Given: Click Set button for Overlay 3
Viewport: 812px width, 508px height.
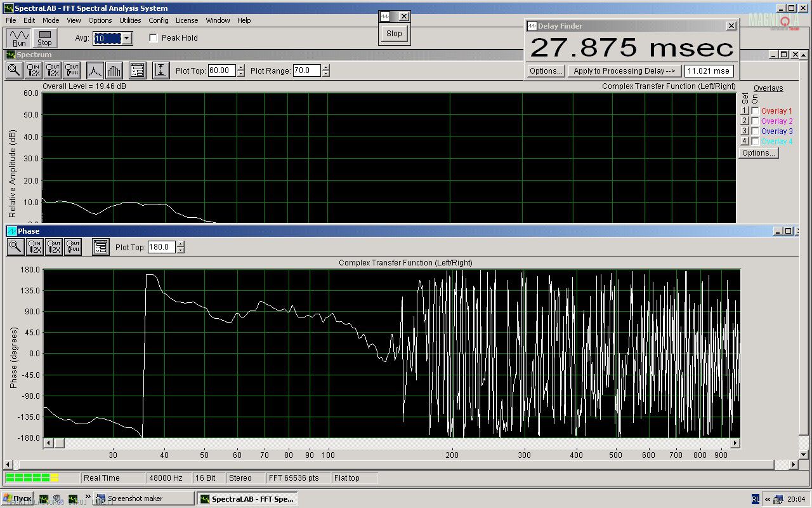Looking at the screenshot, I should coord(745,131).
